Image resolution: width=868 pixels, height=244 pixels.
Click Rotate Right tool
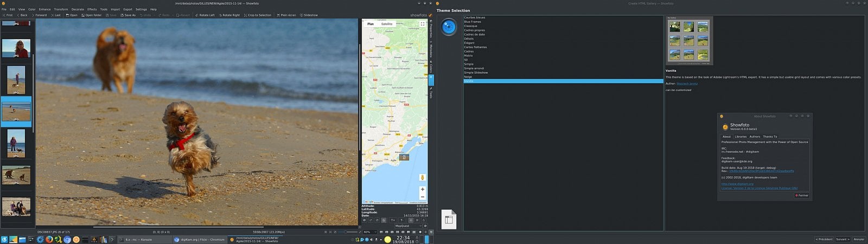229,15
